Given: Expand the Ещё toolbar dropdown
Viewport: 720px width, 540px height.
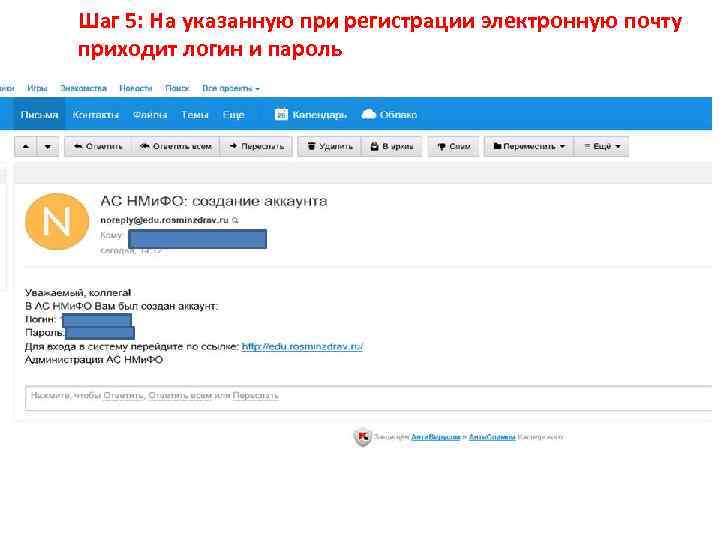Looking at the screenshot, I should pos(602,146).
